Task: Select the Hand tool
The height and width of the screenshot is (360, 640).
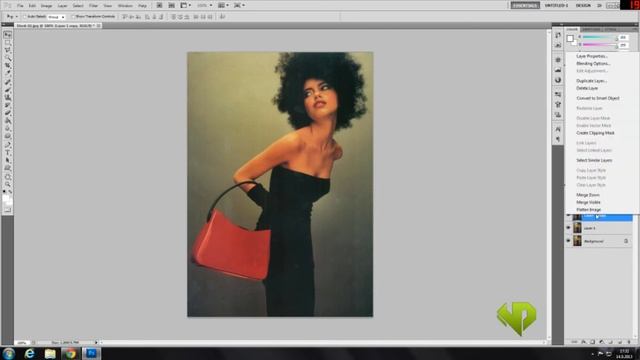Action: click(7, 177)
